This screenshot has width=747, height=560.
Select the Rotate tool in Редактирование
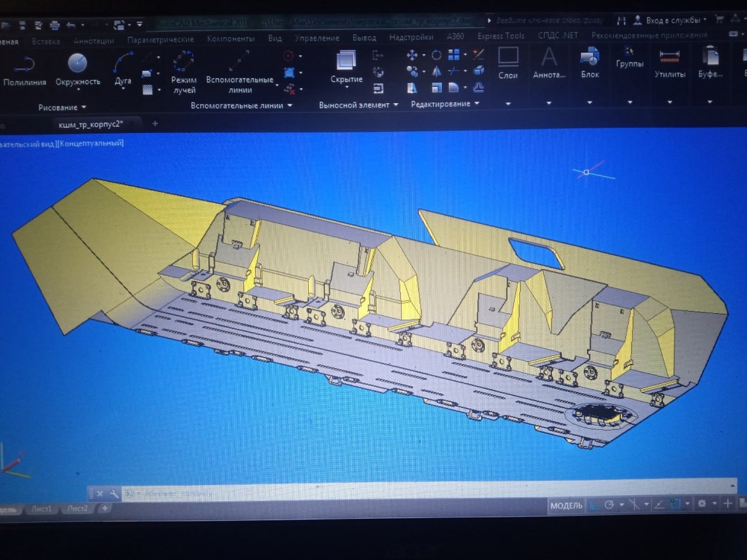pos(436,55)
